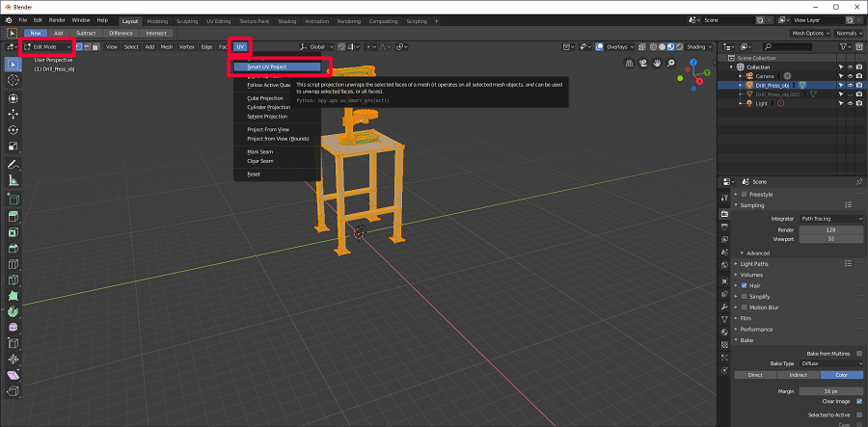This screenshot has width=868, height=427.
Task: Toggle the Hair checkbox
Action: coord(744,285)
